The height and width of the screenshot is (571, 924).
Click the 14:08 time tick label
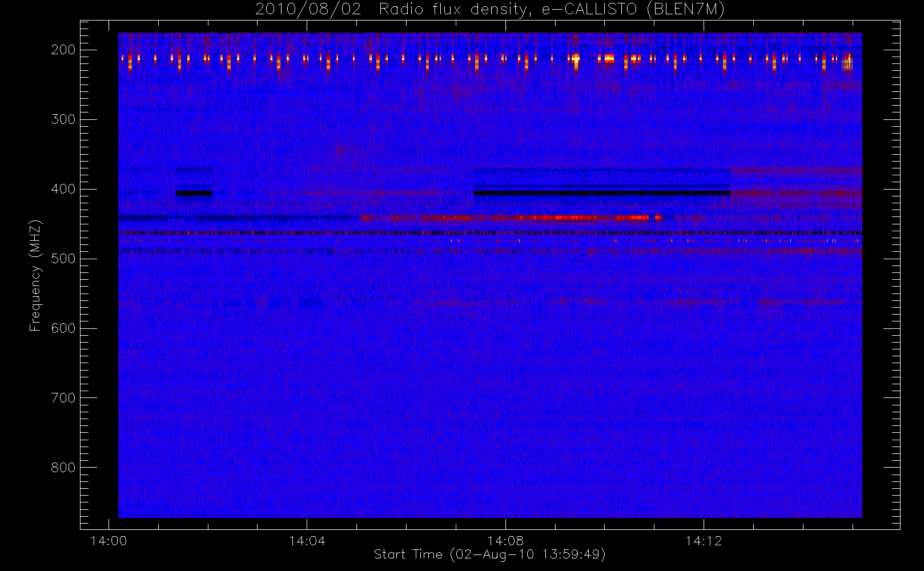[505, 541]
